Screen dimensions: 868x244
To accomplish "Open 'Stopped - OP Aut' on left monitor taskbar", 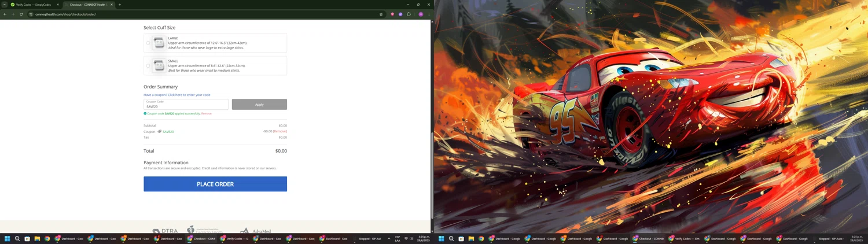I will coord(367,239).
